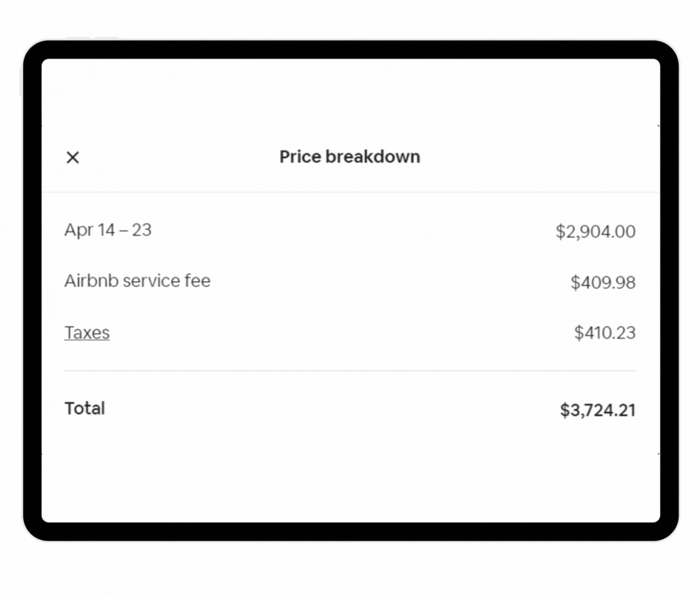View tax details via Taxes text
700x598 pixels.
tap(87, 333)
